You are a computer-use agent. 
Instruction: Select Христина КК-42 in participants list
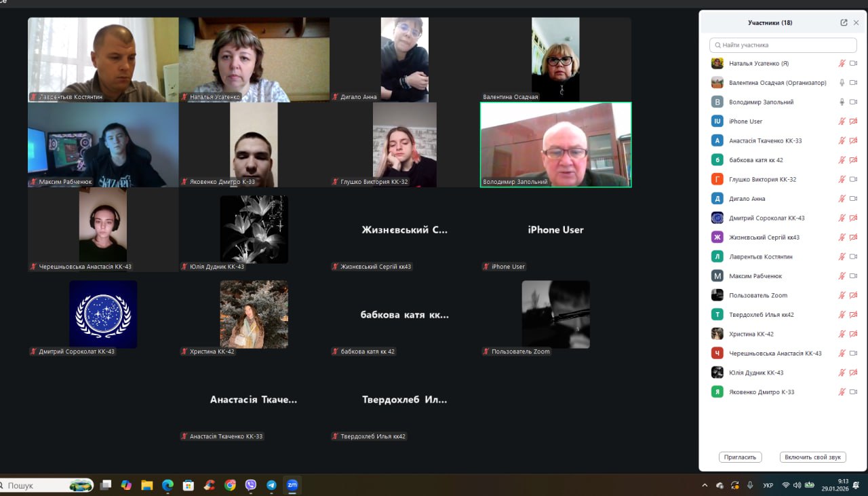(751, 335)
